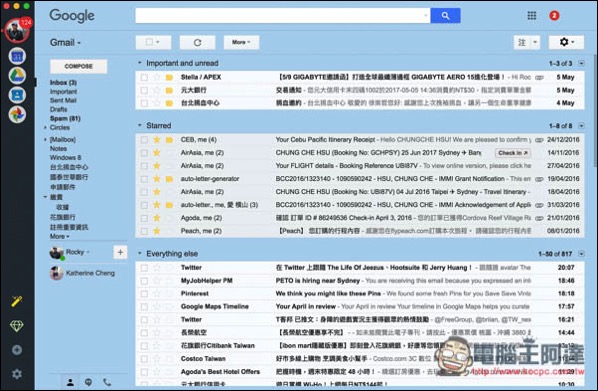
Task: Click the green diamond icon in sidebar
Action: tap(17, 325)
